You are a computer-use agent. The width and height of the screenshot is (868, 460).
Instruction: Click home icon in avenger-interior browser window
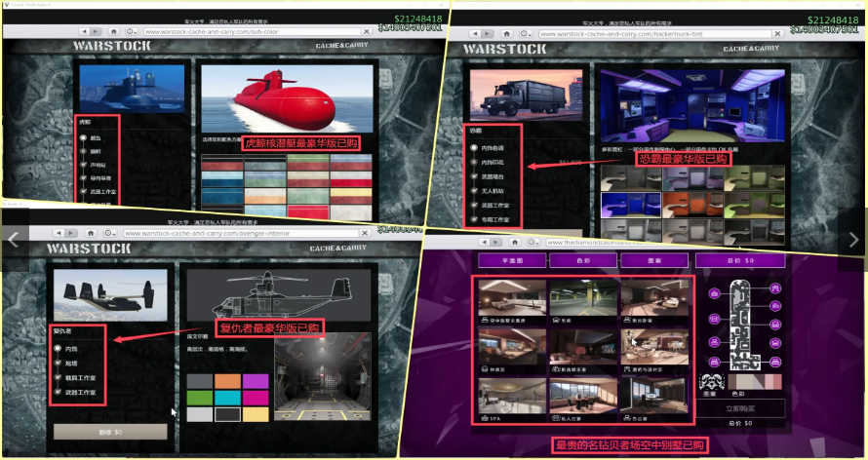[92, 233]
